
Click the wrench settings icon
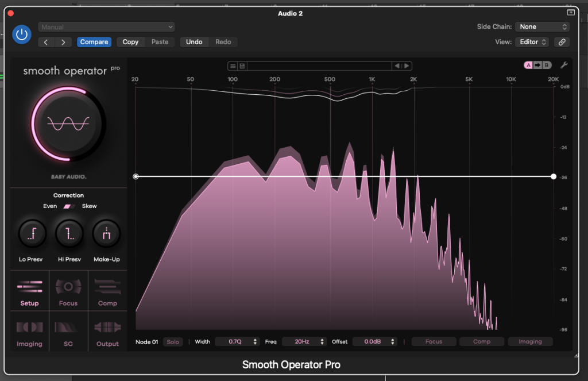pyautogui.click(x=564, y=65)
